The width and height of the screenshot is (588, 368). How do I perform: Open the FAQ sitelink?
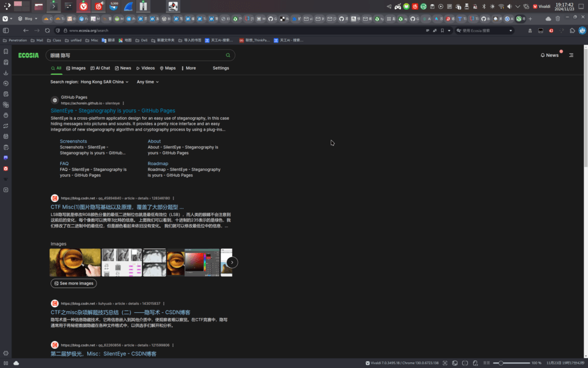(x=64, y=164)
